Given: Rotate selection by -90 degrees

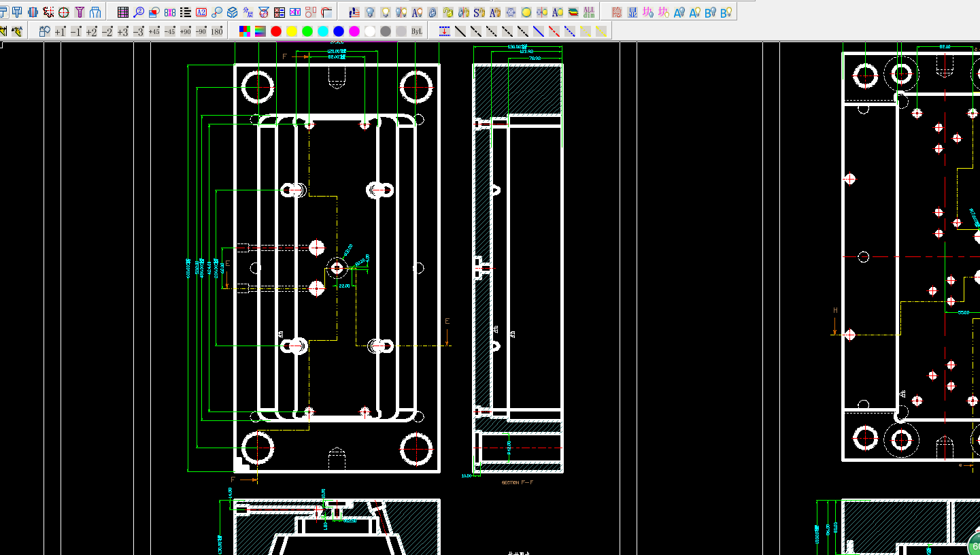Looking at the screenshot, I should [x=201, y=31].
